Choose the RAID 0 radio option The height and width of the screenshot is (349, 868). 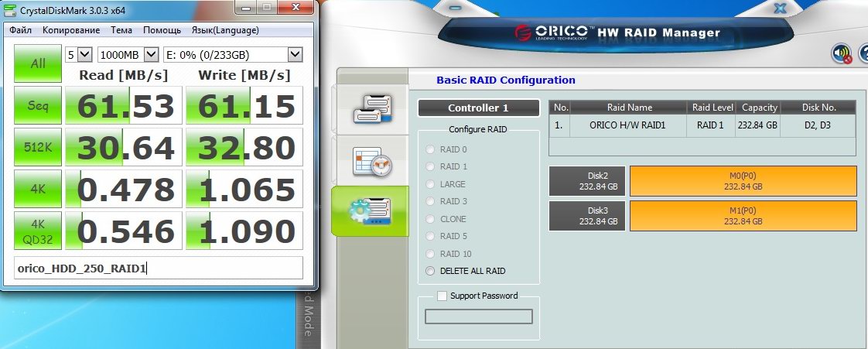(x=430, y=149)
